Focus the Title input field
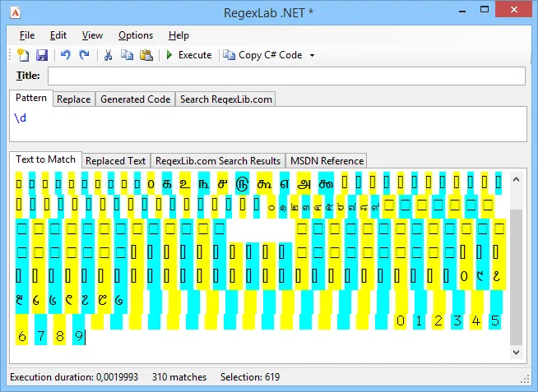Viewport: 538px width, 392px height. (x=286, y=76)
